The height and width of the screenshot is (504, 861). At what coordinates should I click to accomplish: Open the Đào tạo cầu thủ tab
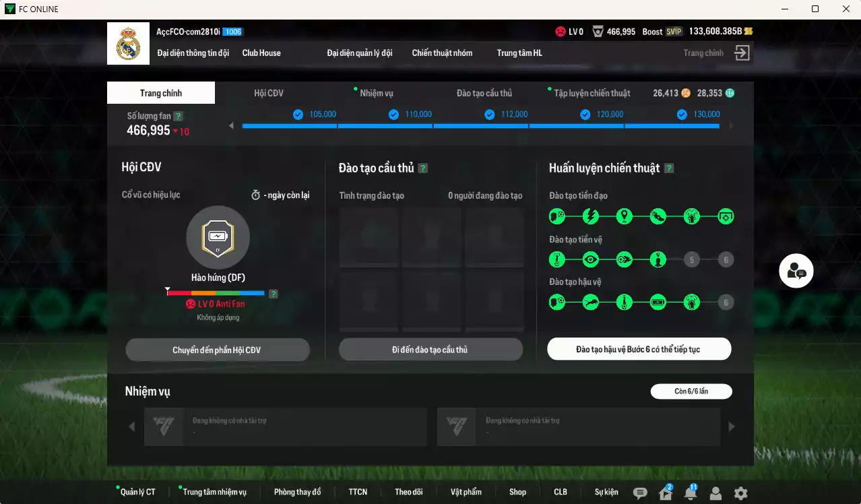(x=484, y=93)
